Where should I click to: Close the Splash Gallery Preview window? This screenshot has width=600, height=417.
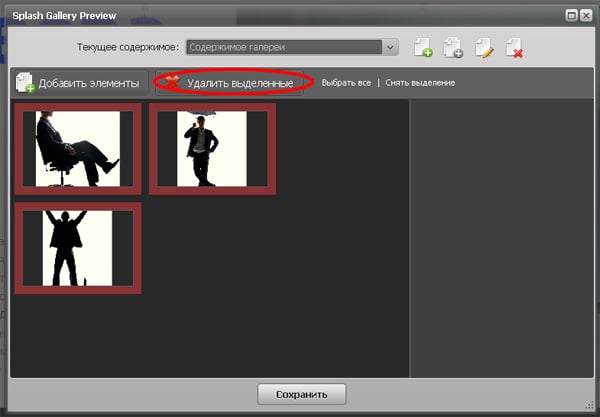(585, 15)
